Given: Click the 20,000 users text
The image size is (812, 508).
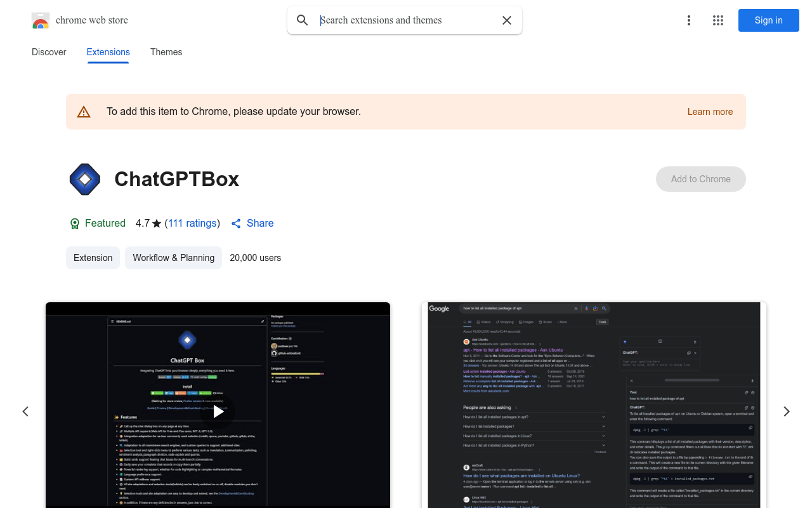Looking at the screenshot, I should pos(256,258).
